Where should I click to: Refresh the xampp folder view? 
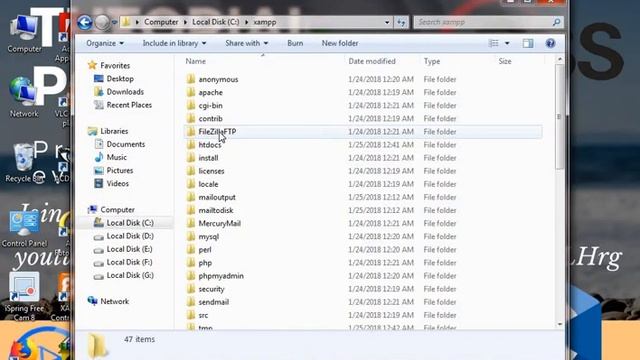(x=401, y=22)
